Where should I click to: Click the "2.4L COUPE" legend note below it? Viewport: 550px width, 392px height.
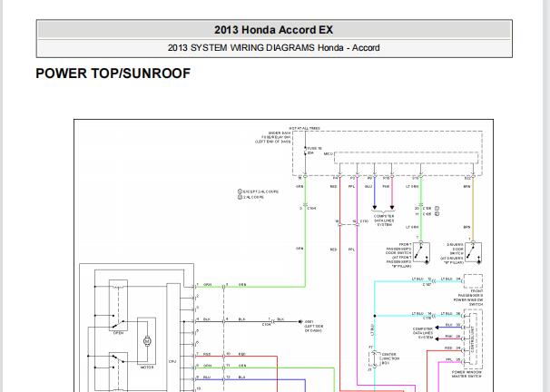tap(251, 198)
